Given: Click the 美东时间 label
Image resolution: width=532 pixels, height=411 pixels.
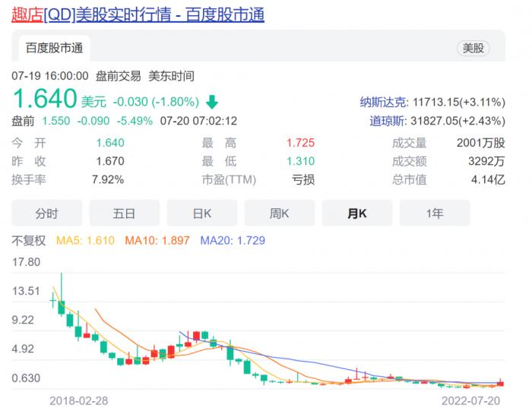Looking at the screenshot, I should click(x=171, y=76).
